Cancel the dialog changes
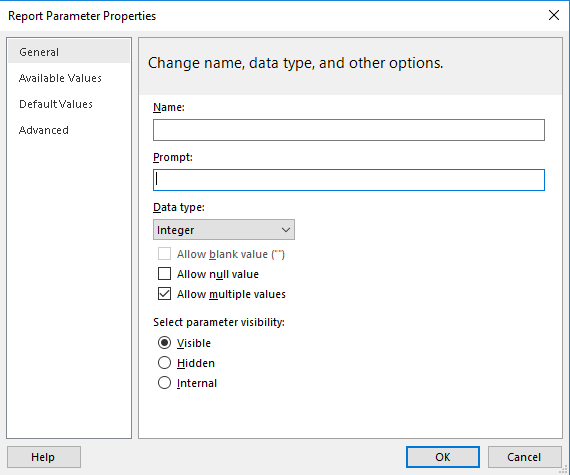The image size is (570, 475). click(524, 457)
